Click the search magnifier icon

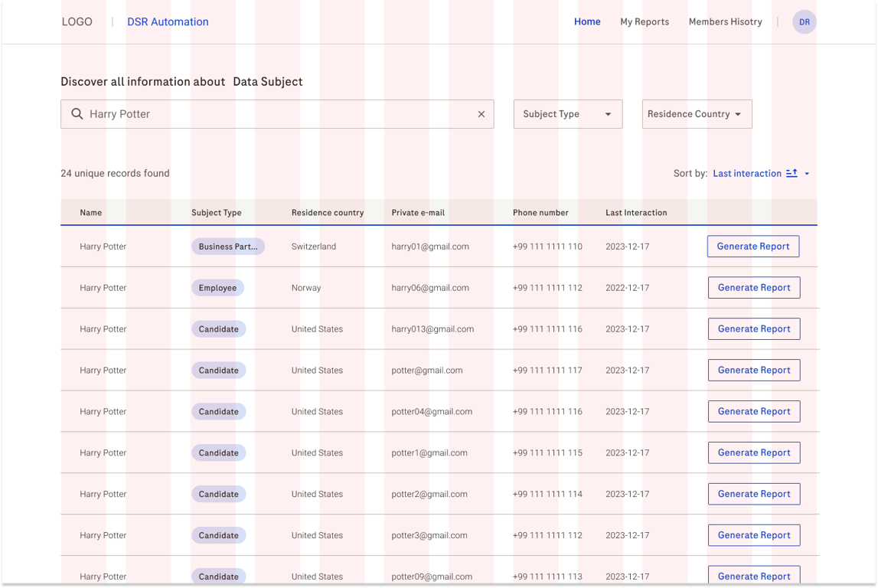(77, 113)
